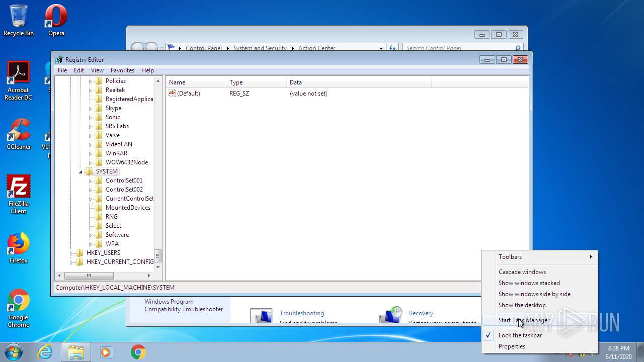This screenshot has width=644, height=362.
Task: Launch Internet Explorer from the taskbar
Action: click(x=45, y=352)
